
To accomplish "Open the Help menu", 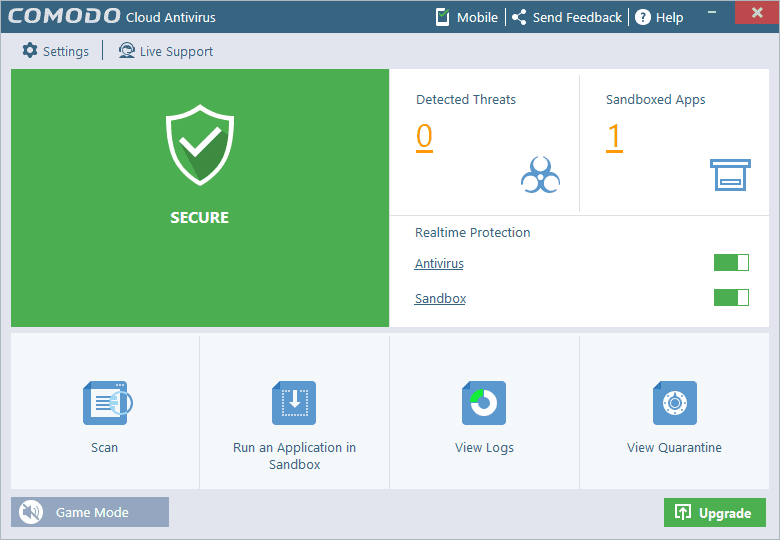I will (659, 17).
